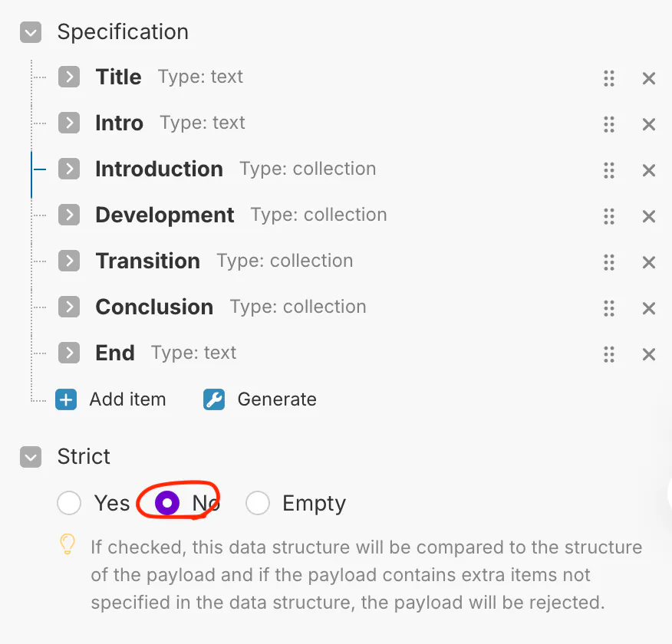Choose the Empty radio option

coord(258,503)
